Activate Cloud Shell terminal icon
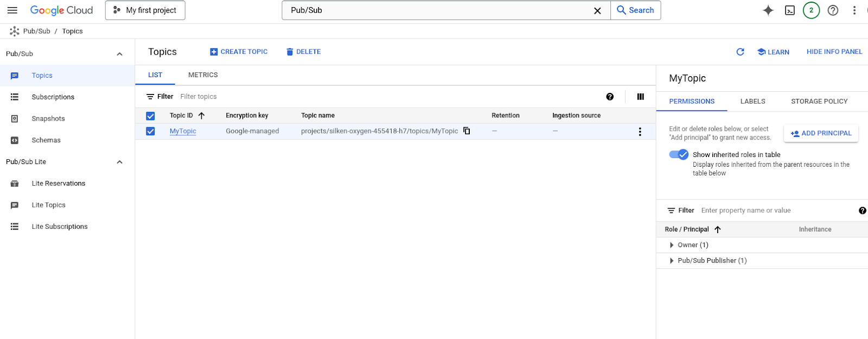This screenshot has width=868, height=339. pos(790,10)
